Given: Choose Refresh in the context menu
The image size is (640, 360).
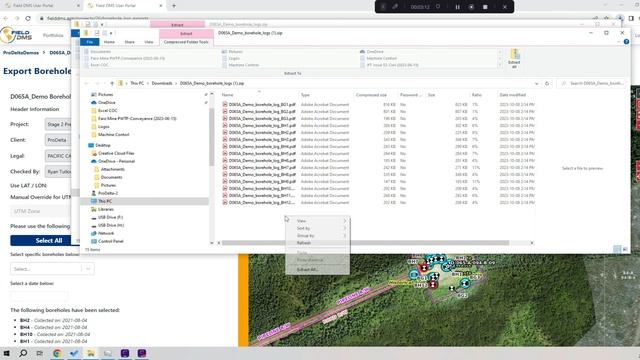Looking at the screenshot, I should pyautogui.click(x=304, y=243).
